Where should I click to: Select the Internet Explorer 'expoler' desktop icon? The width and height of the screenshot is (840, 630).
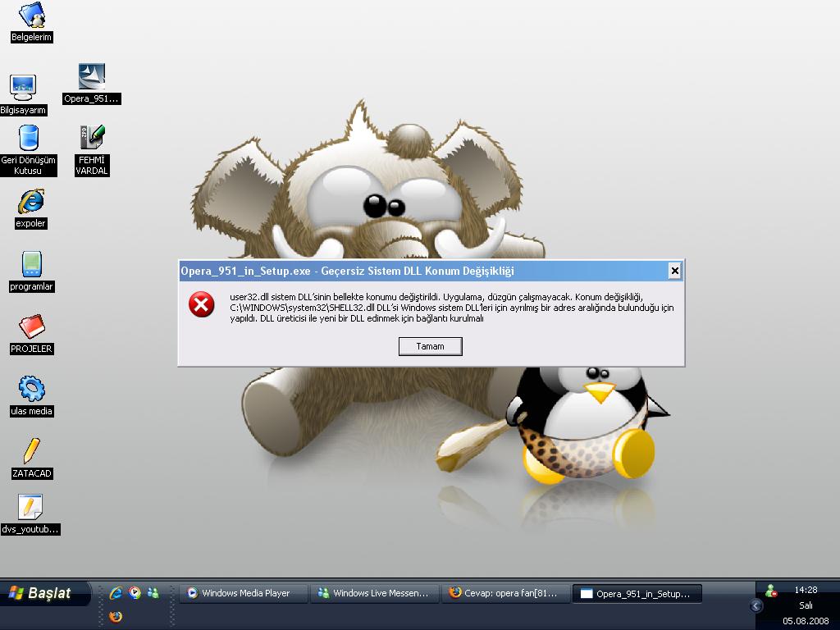pos(30,202)
